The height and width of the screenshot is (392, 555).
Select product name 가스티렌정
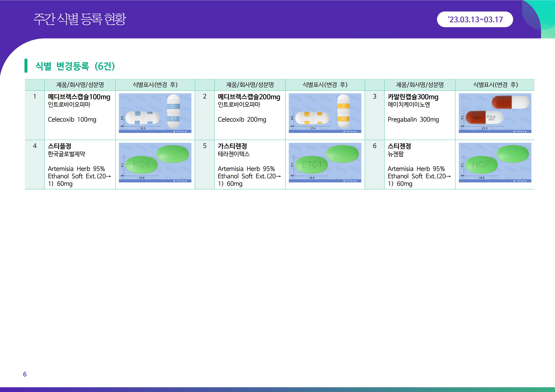(232, 146)
